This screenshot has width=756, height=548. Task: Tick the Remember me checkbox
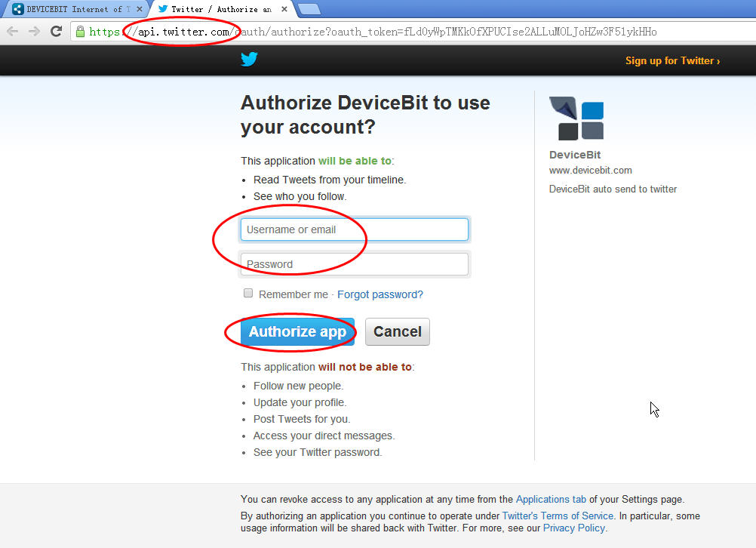point(248,294)
